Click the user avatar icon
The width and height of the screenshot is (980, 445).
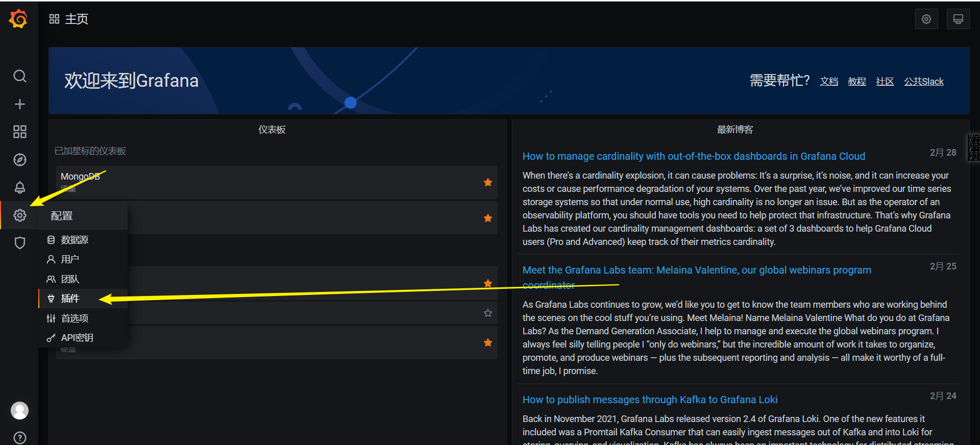tap(19, 410)
